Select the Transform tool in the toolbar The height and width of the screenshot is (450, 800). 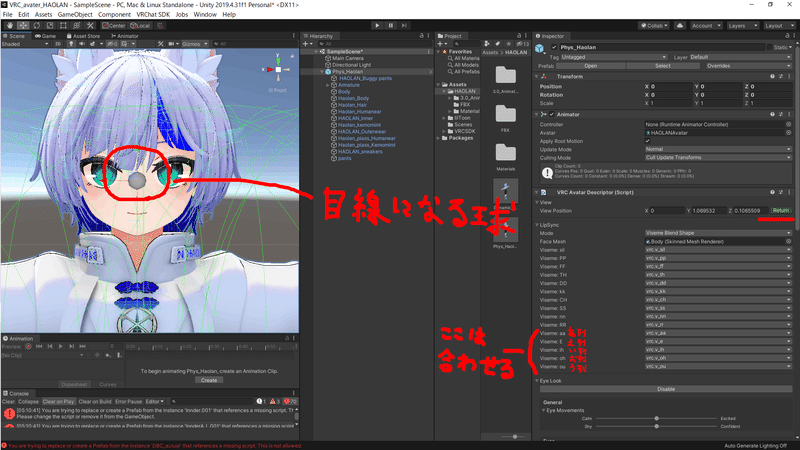77,26
